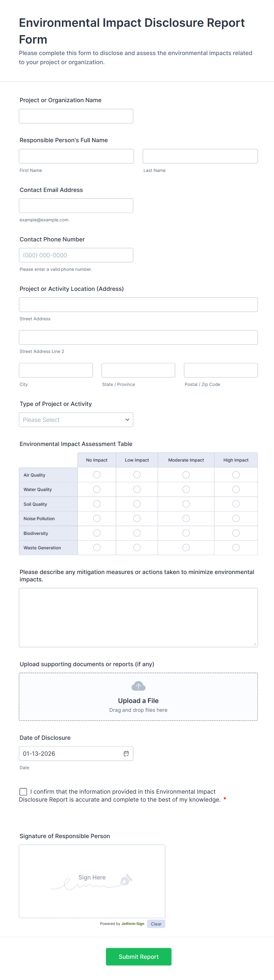Image resolution: width=274 pixels, height=980 pixels.
Task: Click the mitigation measures text area
Action: point(138,617)
